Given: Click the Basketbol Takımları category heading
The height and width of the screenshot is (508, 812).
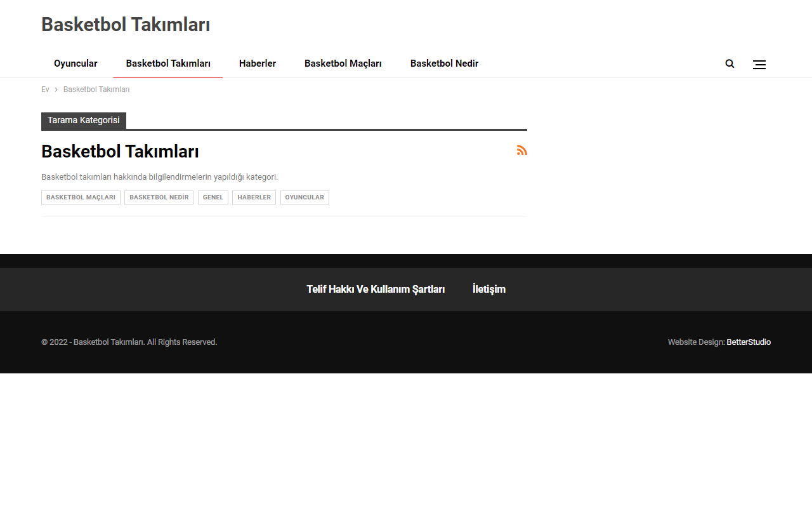Looking at the screenshot, I should [120, 152].
